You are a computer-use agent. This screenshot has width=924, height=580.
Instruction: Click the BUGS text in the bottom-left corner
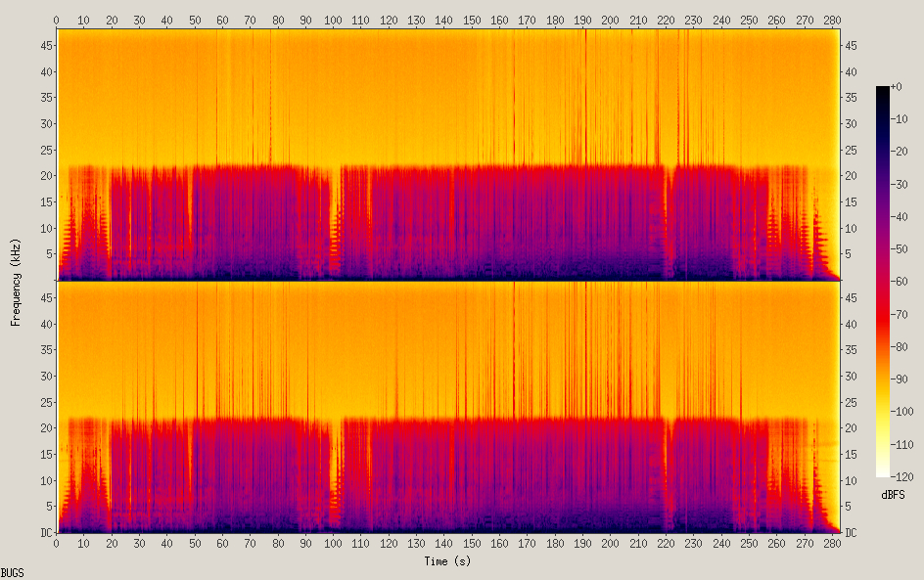click(x=13, y=573)
